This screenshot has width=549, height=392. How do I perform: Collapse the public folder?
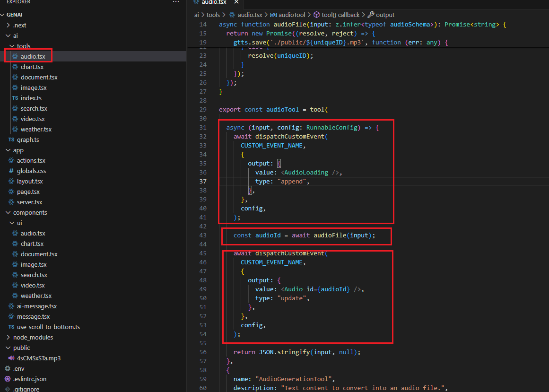coord(8,348)
